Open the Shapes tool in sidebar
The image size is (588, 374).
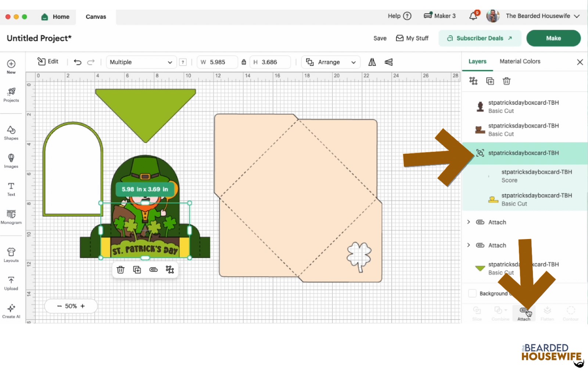(x=11, y=133)
